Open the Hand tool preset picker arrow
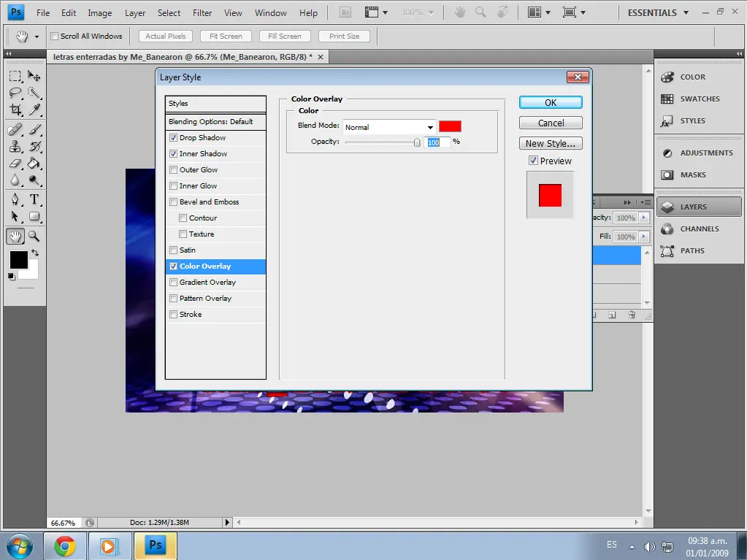The height and width of the screenshot is (560, 747). [x=37, y=37]
